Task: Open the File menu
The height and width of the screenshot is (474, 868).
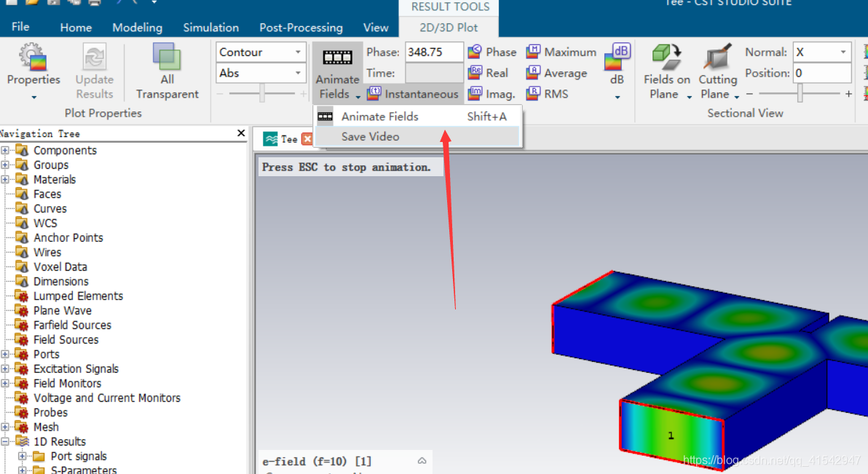Action: pos(20,27)
